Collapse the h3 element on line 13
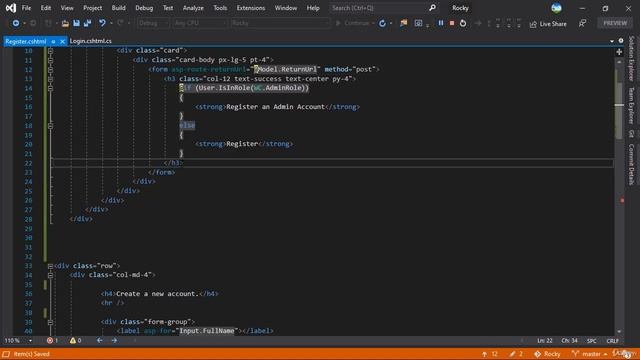Screen dimensions: 640x360 click(50, 79)
